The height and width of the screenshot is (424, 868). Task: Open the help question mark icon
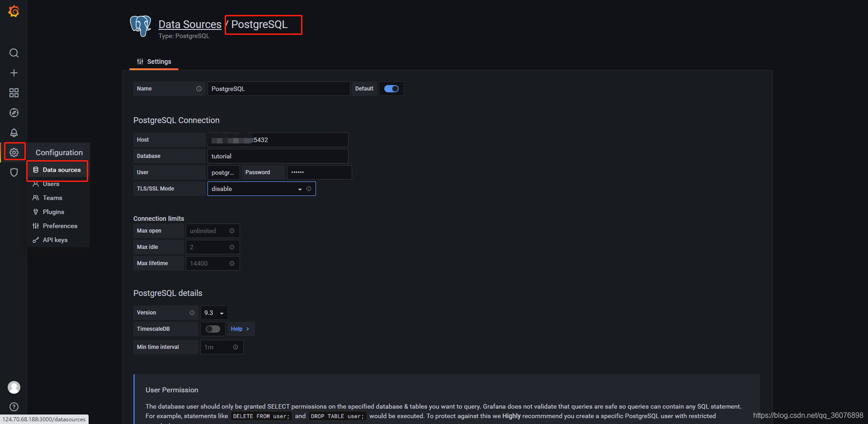point(14,407)
